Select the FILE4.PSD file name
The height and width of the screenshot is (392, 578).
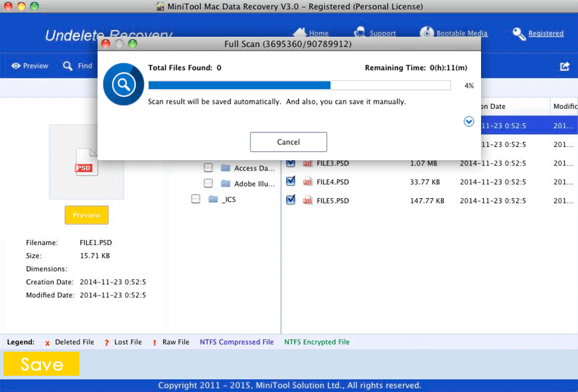333,182
